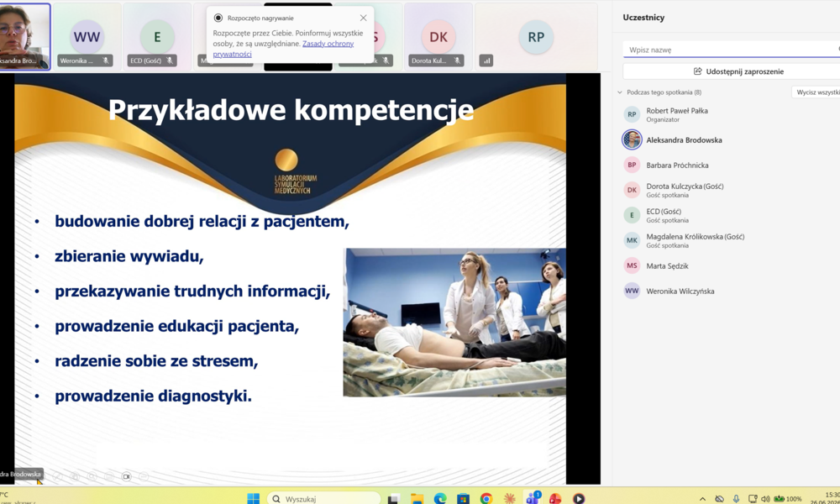The image size is (840, 504).
Task: Open the Windows Start menu
Action: (254, 499)
